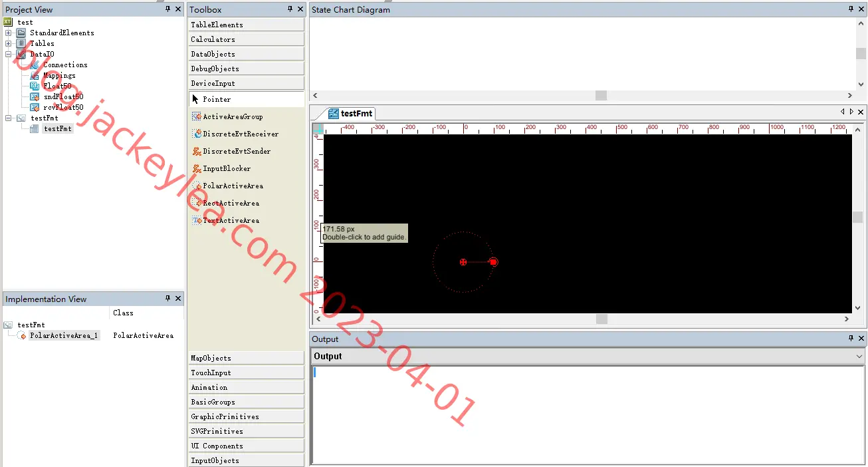
Task: Click the DiscreteEvtSender tool icon
Action: (x=197, y=151)
